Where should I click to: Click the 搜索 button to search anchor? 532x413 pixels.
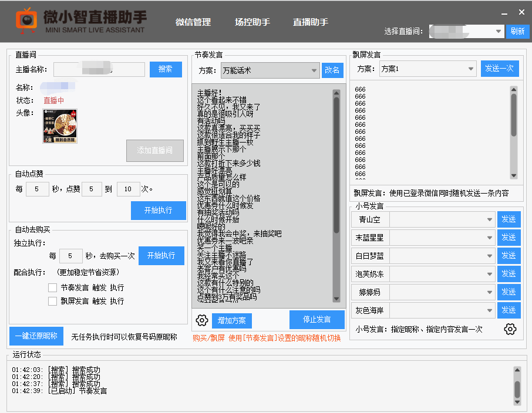[166, 69]
